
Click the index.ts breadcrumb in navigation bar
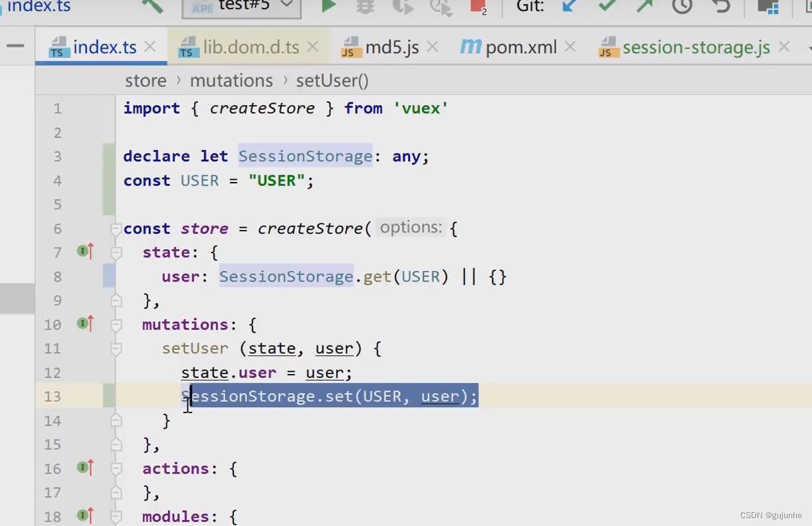pos(39,7)
